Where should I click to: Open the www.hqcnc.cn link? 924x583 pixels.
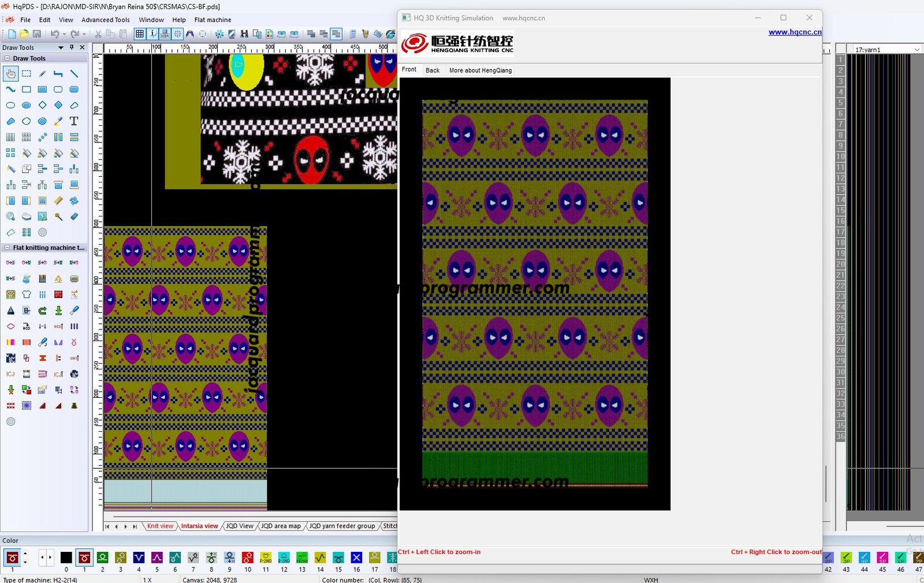coord(795,32)
